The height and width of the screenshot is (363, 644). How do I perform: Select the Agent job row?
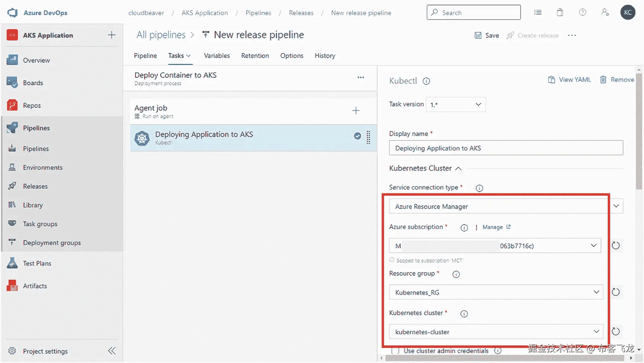(253, 111)
